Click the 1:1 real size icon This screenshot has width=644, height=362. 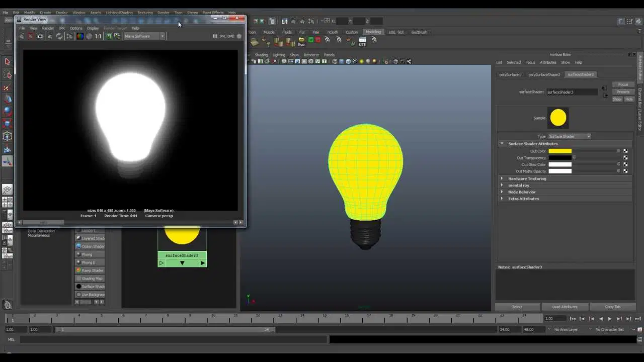click(98, 36)
